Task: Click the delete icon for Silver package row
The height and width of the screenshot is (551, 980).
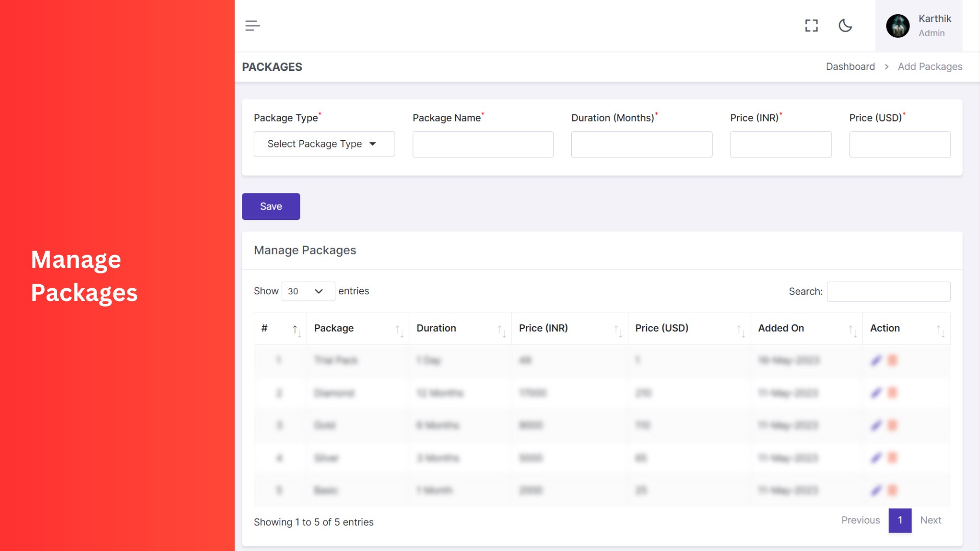Action: tap(893, 458)
